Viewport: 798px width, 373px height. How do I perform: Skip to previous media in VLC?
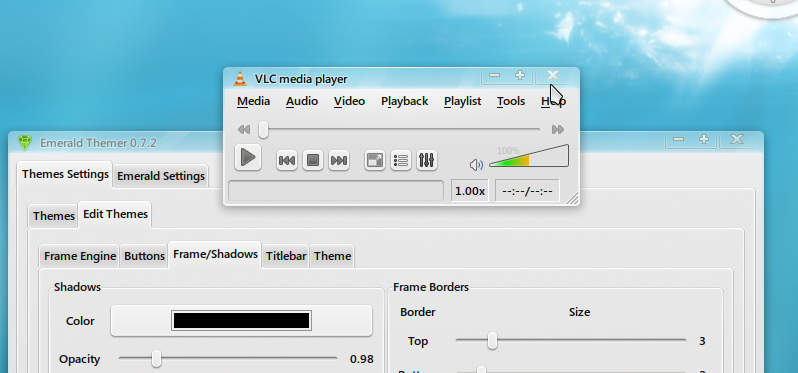(x=287, y=161)
